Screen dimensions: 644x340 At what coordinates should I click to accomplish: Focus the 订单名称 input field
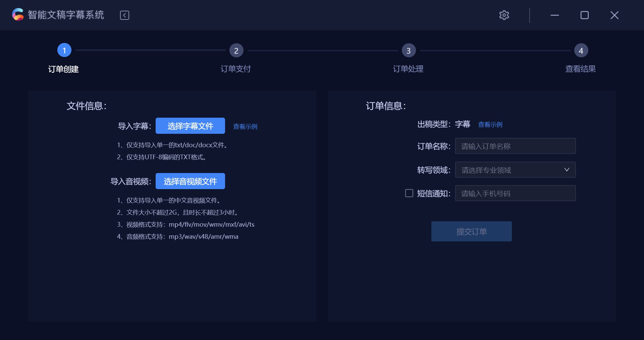(x=515, y=146)
